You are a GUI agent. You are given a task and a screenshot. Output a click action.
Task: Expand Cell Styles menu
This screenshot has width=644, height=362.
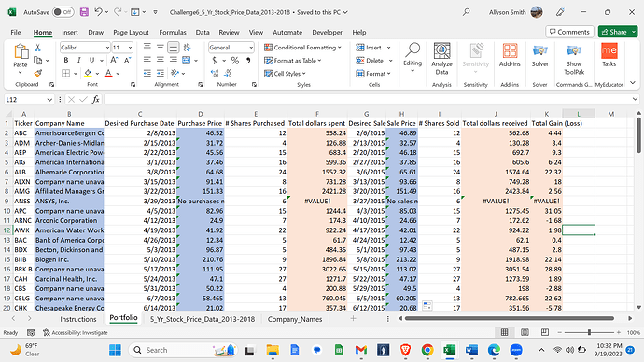tap(285, 74)
